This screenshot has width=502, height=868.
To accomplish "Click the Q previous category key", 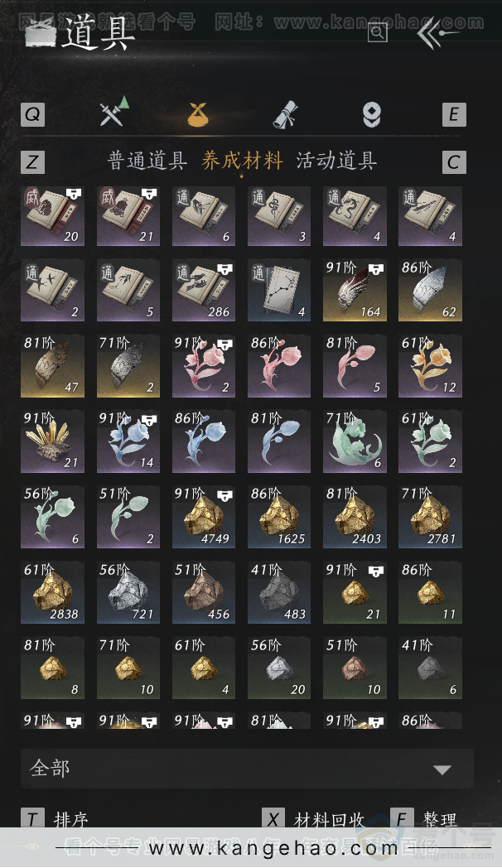I will pos(32,114).
